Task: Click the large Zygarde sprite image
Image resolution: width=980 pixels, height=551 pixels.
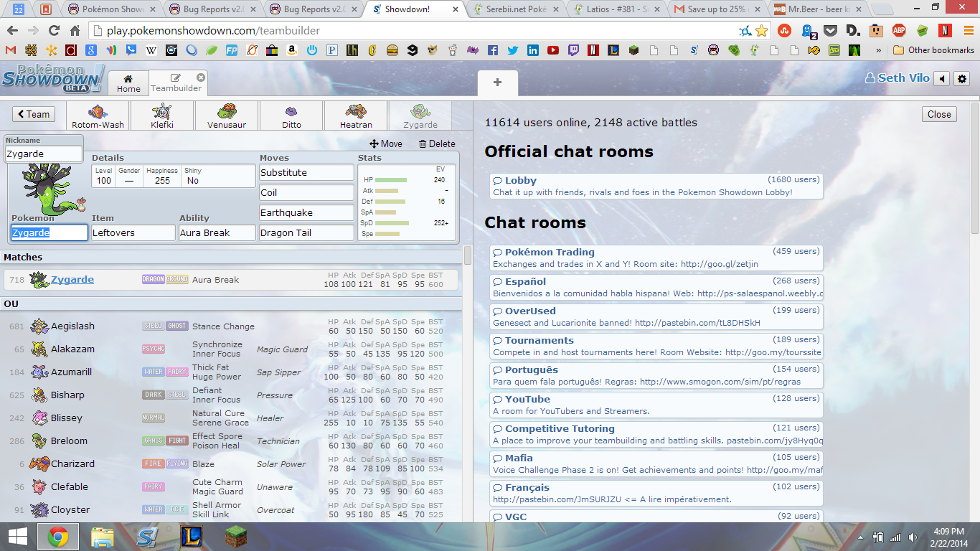Action: pyautogui.click(x=50, y=188)
